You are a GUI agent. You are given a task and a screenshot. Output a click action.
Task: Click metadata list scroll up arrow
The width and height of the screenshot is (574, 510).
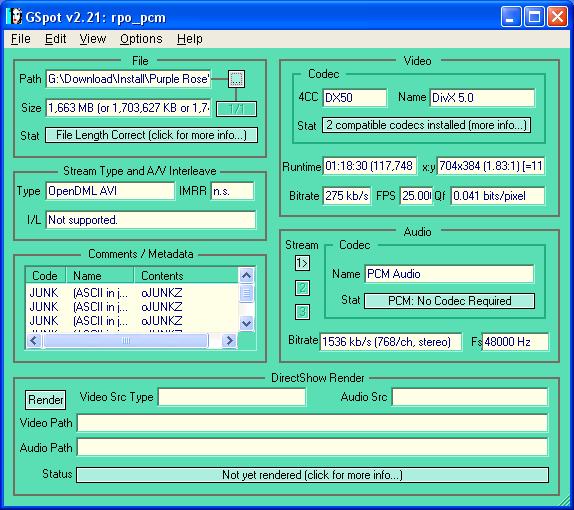coord(246,276)
